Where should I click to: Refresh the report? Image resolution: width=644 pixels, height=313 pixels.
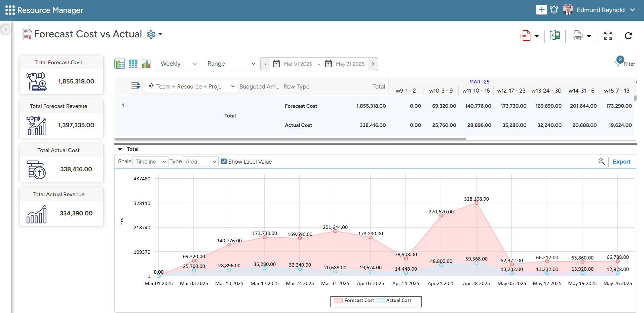tap(628, 36)
